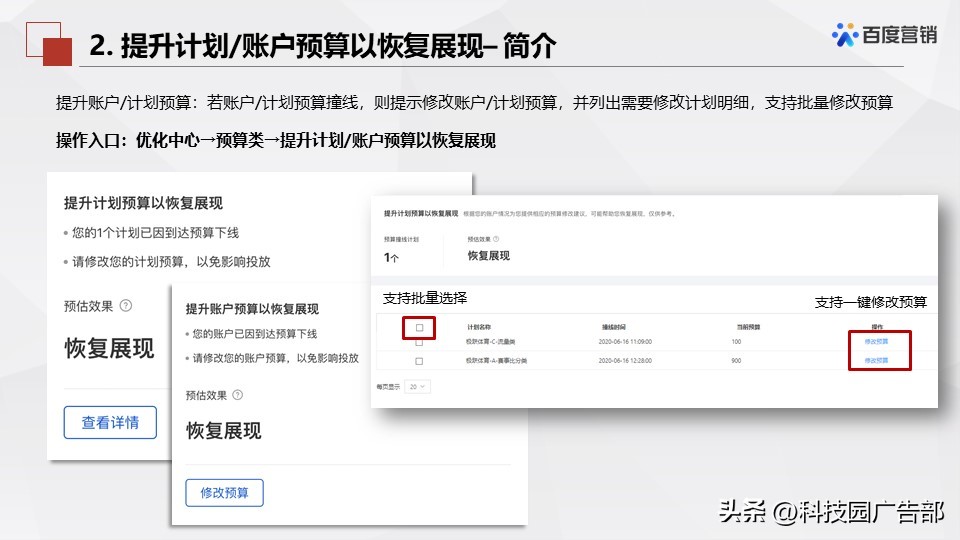Click the 查看详情 button

(x=110, y=422)
